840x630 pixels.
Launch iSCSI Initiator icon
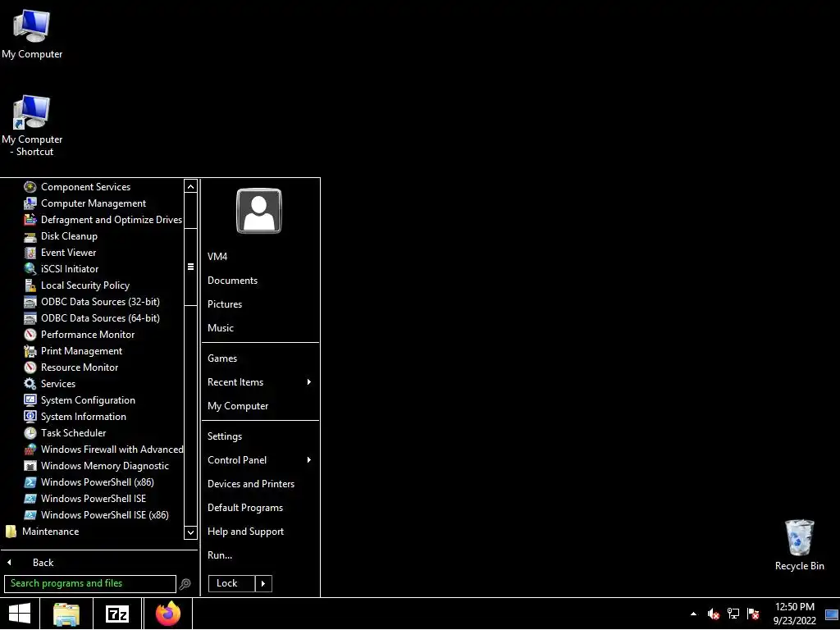click(x=30, y=269)
